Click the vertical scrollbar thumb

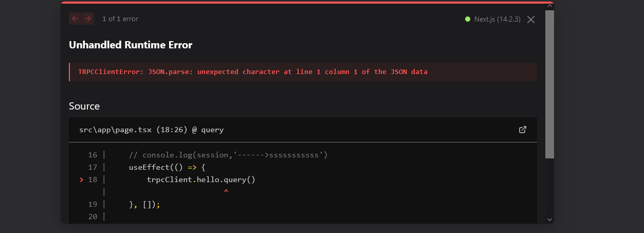pos(549,82)
